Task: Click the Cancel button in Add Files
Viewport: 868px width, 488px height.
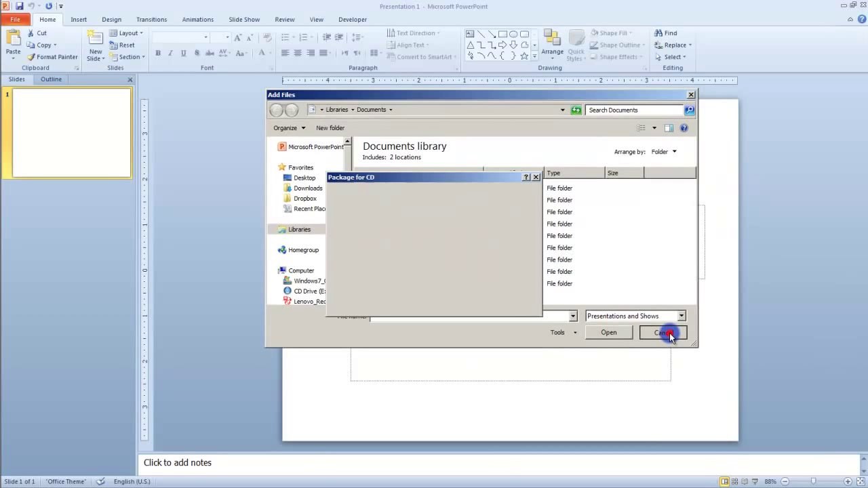Action: [663, 332]
